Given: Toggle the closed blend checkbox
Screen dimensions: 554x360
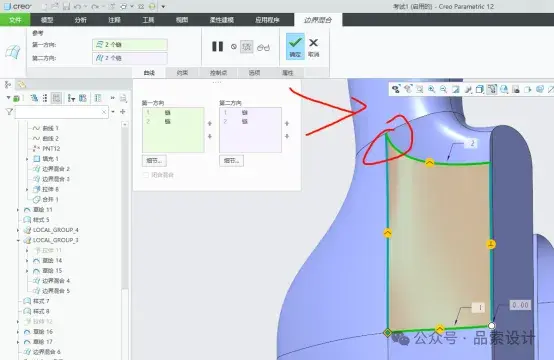Looking at the screenshot, I should click(146, 175).
